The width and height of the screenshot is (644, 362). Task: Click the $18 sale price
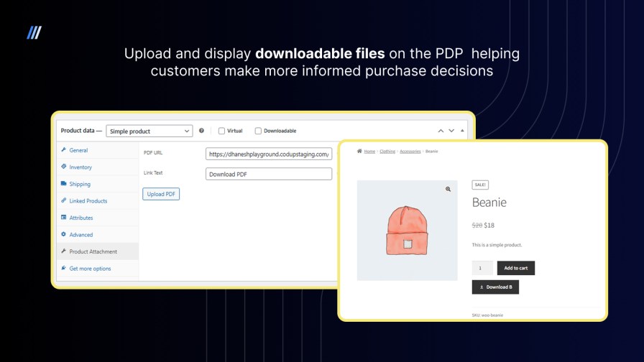489,225
